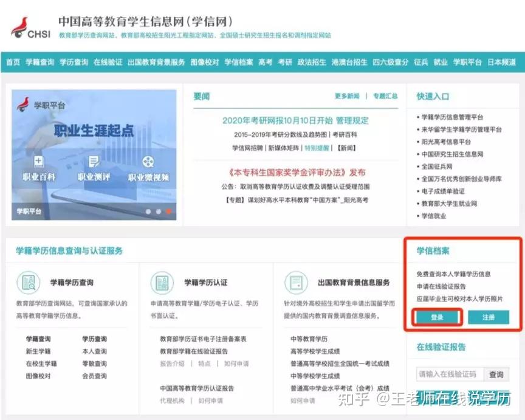
Task: Click the 登录 button under 学信档案
Action: (437, 317)
